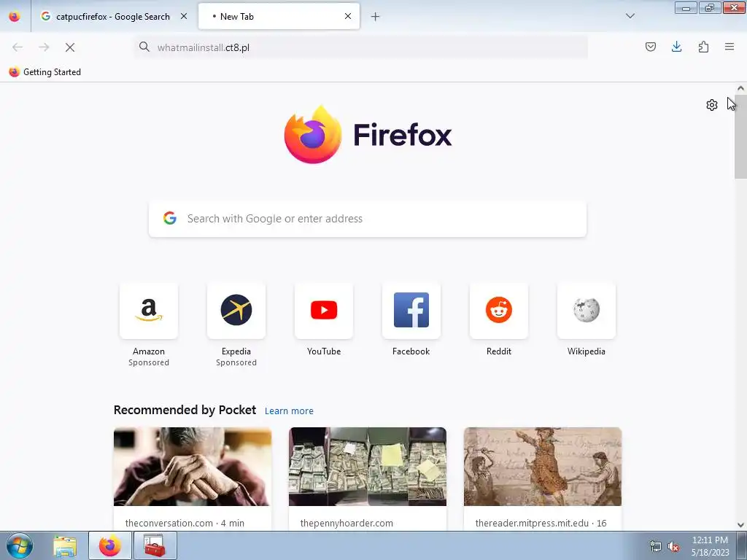Click the search icon in address bar
This screenshot has height=560, width=747.
pyautogui.click(x=144, y=47)
